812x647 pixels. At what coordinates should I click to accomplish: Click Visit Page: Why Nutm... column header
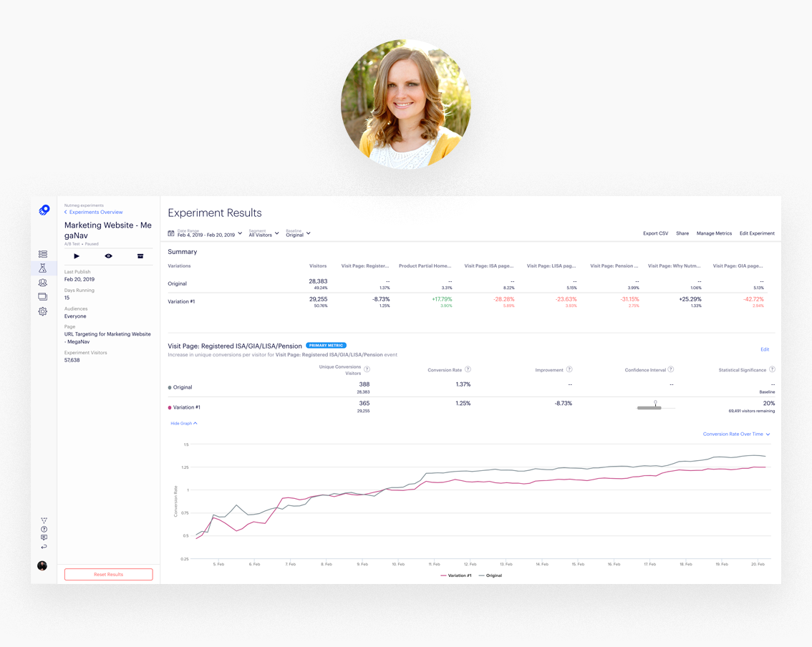[x=675, y=266]
